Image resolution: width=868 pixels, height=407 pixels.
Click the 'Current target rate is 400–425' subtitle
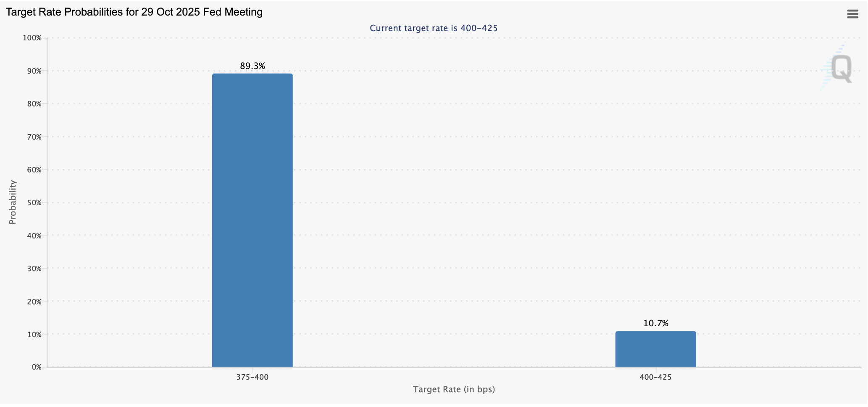[434, 28]
